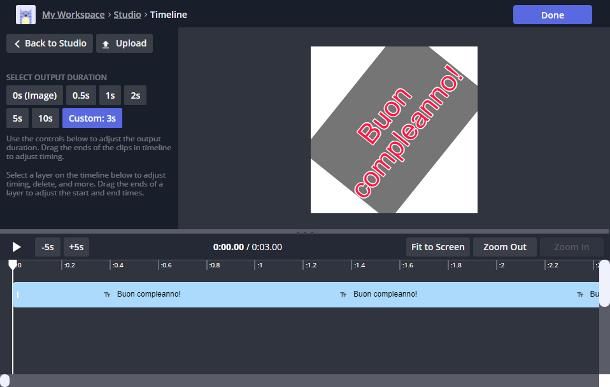Select the 0.5s output duration

coord(81,95)
